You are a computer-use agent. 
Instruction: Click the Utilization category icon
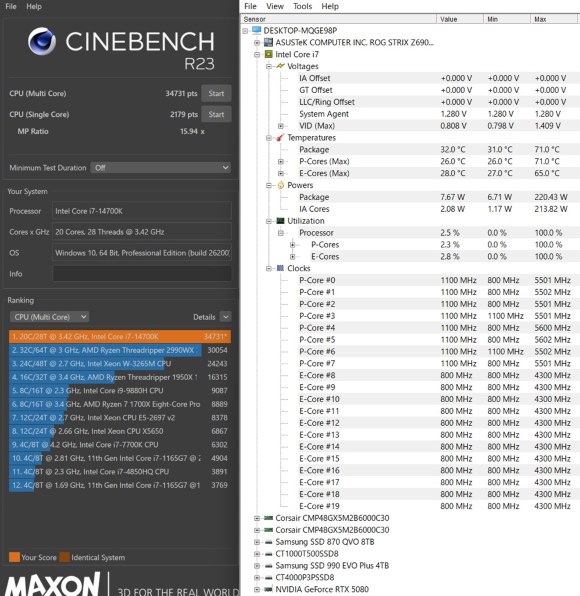pos(280,220)
